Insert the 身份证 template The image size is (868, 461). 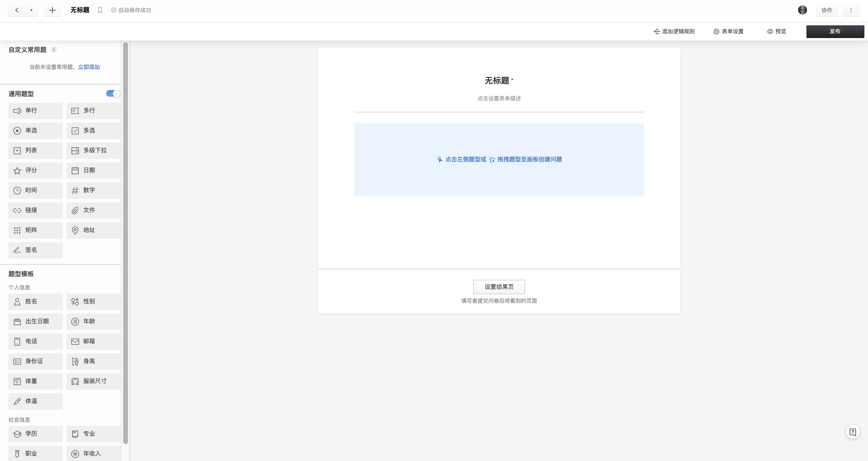pyautogui.click(x=35, y=361)
